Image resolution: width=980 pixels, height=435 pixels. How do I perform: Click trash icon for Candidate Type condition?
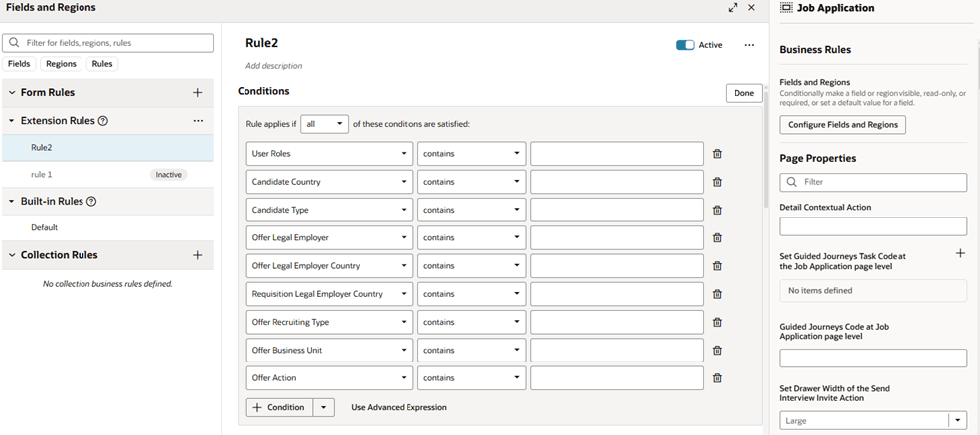click(717, 210)
